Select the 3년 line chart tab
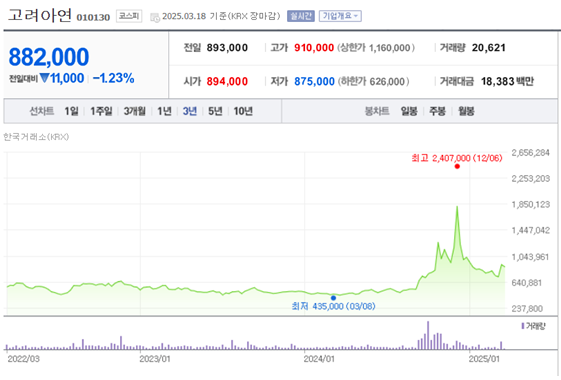The width and height of the screenshot is (561, 380). [190, 111]
